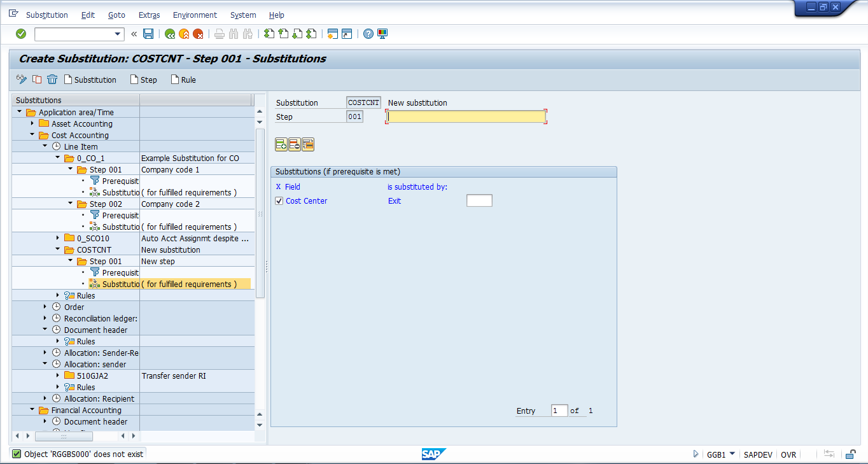Viewport: 868px width, 464px height.
Task: Click the third substitution list icon button
Action: pos(308,145)
